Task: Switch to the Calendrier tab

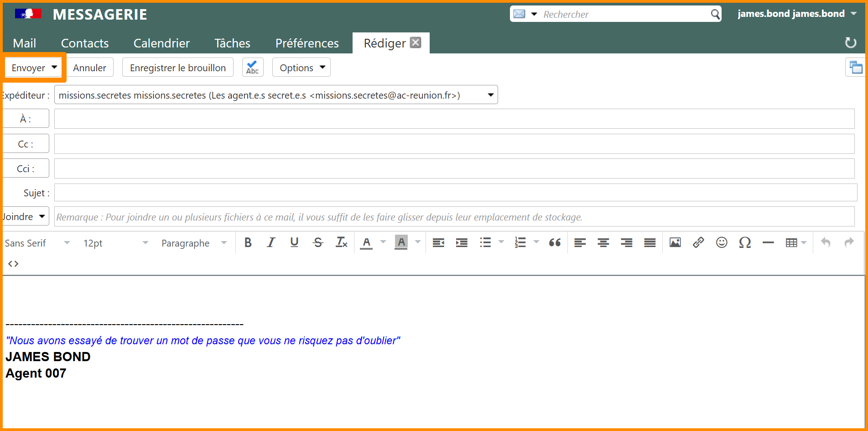Action: pyautogui.click(x=161, y=43)
